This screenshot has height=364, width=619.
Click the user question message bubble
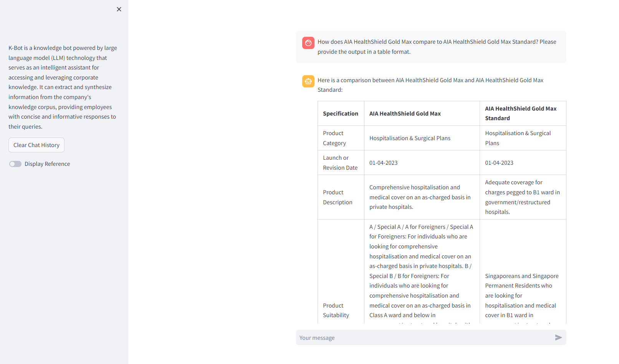431,47
